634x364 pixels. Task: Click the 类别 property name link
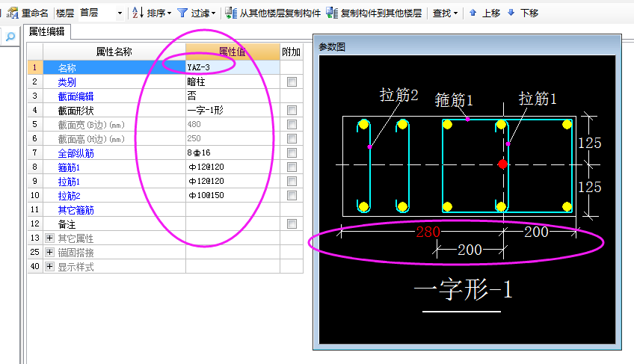(67, 82)
